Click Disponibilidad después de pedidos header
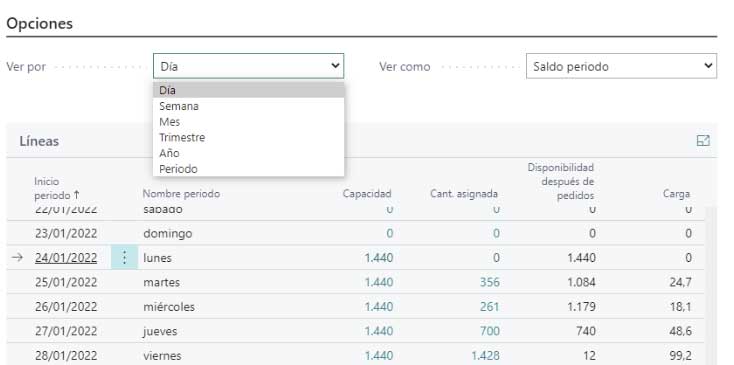Viewport: 734px width, 365px height. [x=561, y=182]
